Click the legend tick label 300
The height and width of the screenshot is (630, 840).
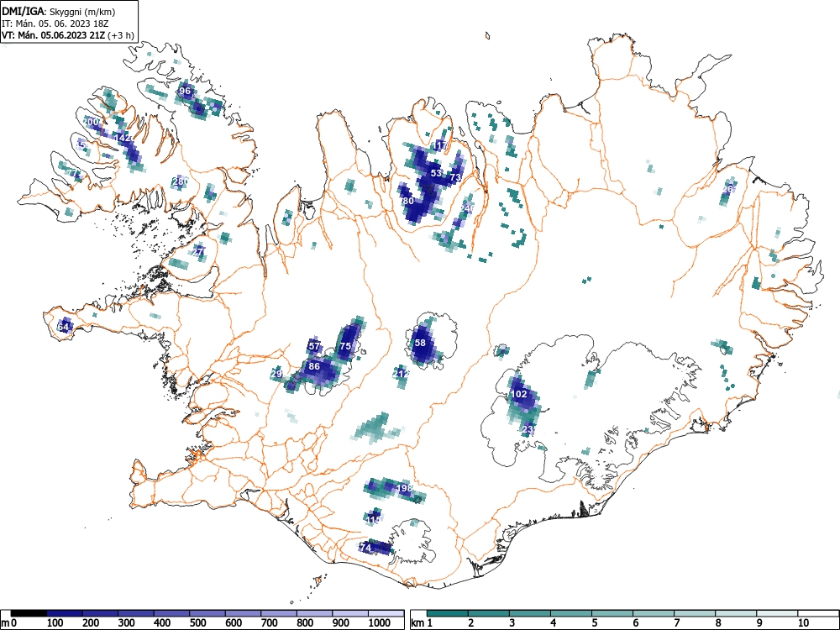127,623
